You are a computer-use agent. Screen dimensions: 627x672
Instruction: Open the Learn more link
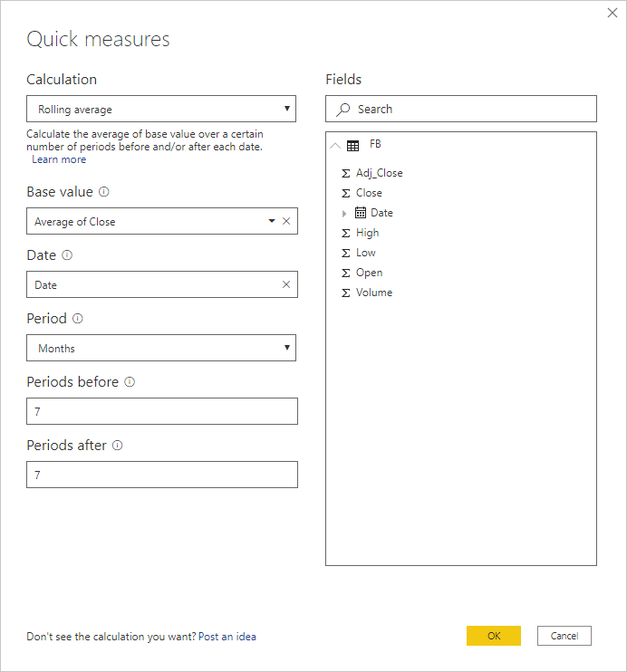coord(59,159)
